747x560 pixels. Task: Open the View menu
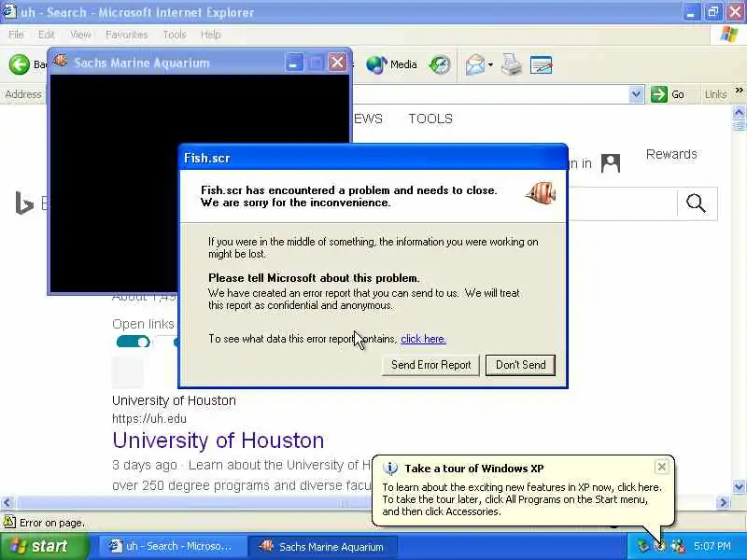coord(80,35)
